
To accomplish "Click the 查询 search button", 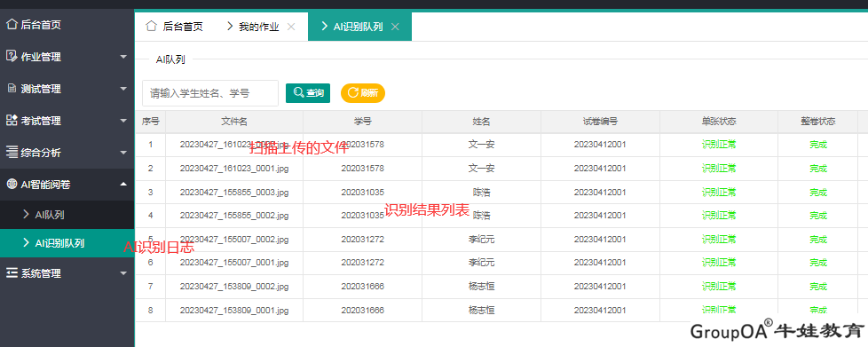I will [308, 93].
